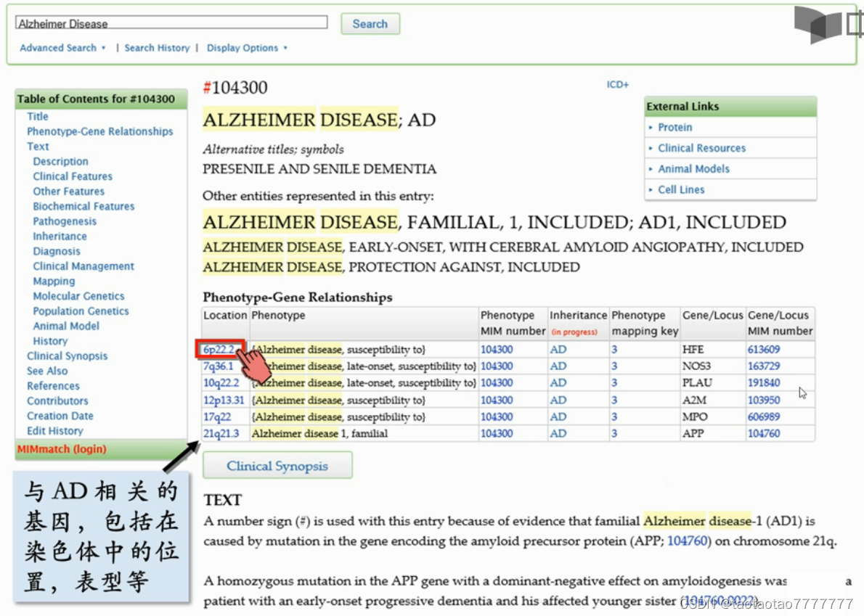864x616 pixels.
Task: Click the Alzheimer Disease search input field
Action: (171, 23)
